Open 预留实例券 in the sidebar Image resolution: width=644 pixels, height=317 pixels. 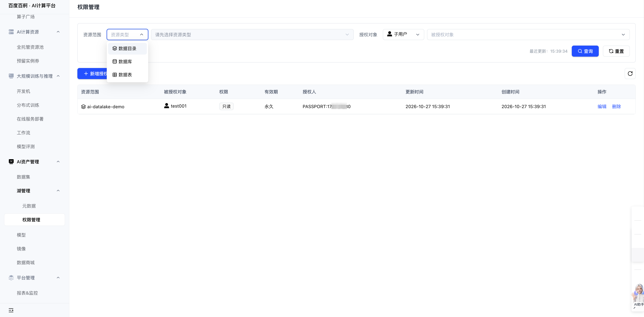pos(28,61)
